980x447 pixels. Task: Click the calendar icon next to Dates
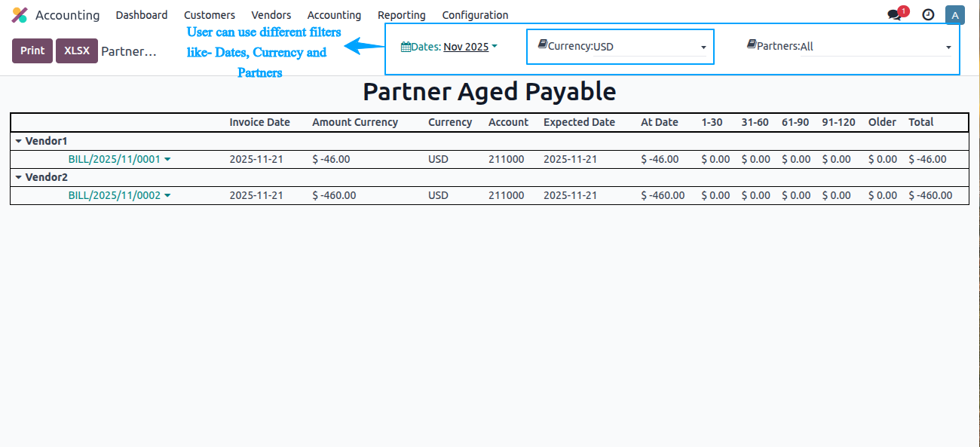[x=406, y=47]
